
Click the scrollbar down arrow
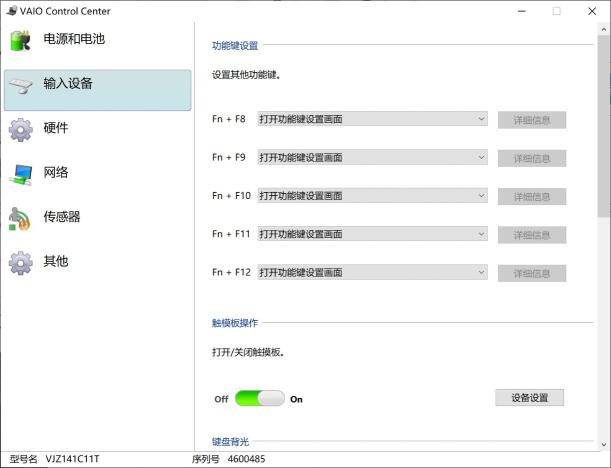(x=604, y=444)
